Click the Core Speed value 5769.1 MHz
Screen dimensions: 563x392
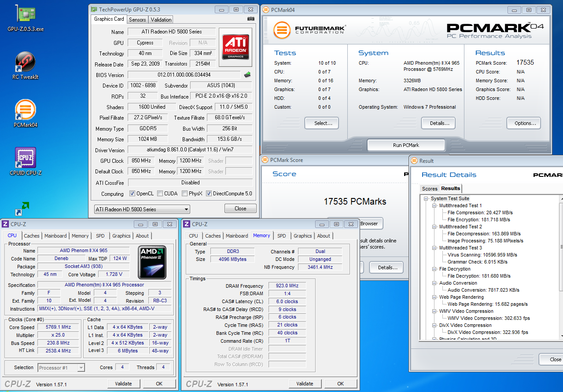(x=58, y=327)
